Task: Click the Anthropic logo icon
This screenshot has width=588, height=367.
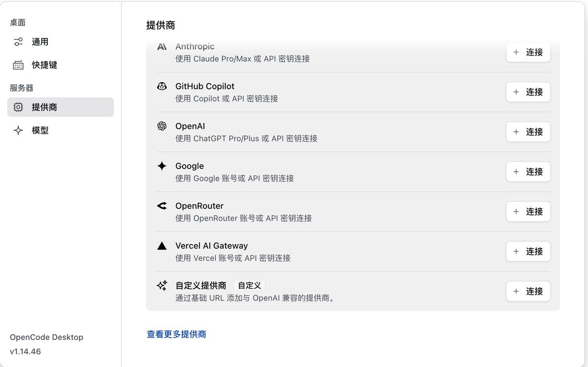Action: [x=162, y=47]
